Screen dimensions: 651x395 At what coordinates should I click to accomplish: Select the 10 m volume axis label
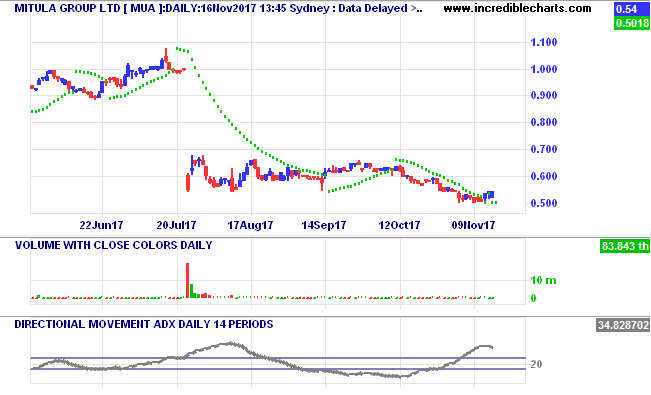tap(543, 280)
